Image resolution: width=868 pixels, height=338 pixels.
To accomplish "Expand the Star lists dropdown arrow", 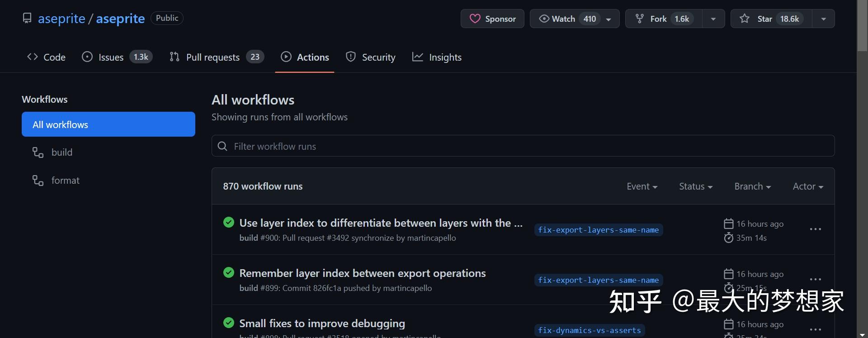I will (x=824, y=19).
